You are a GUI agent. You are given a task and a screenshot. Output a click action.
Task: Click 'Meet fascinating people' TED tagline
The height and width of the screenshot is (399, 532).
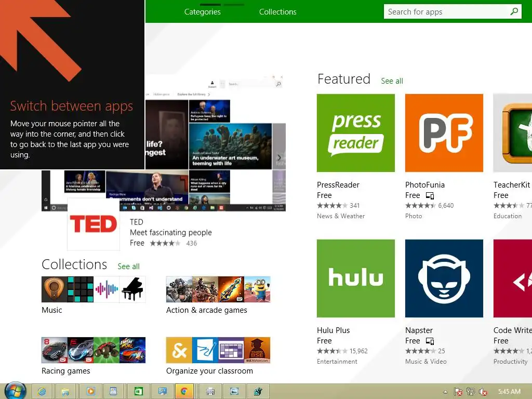click(x=170, y=232)
